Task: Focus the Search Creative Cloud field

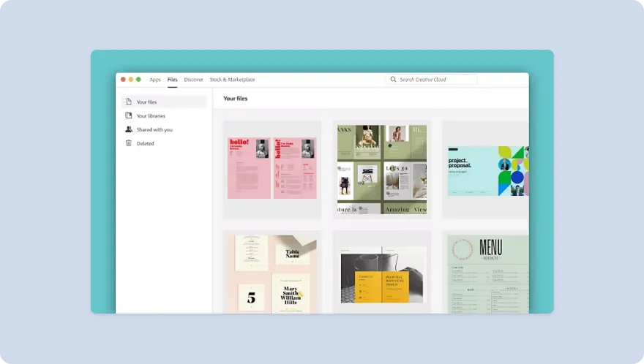Action: tap(431, 79)
